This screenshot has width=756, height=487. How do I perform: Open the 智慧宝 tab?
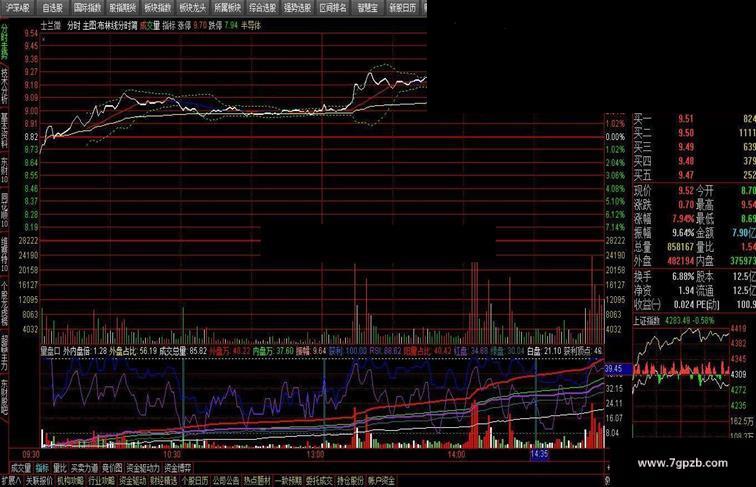pyautogui.click(x=367, y=8)
